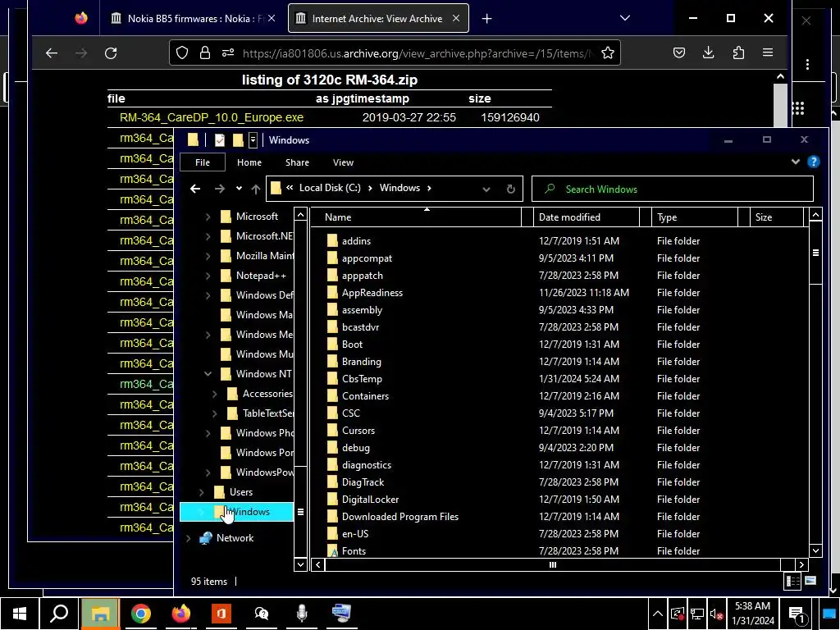Open notification center in taskbar
Image resolution: width=840 pixels, height=630 pixels.
click(x=797, y=614)
